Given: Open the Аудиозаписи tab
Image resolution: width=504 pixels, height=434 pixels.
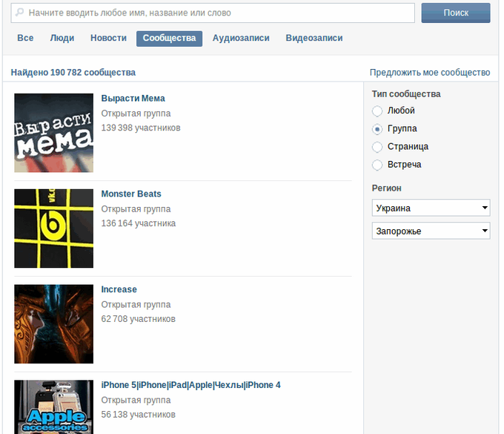Looking at the screenshot, I should pos(241,39).
